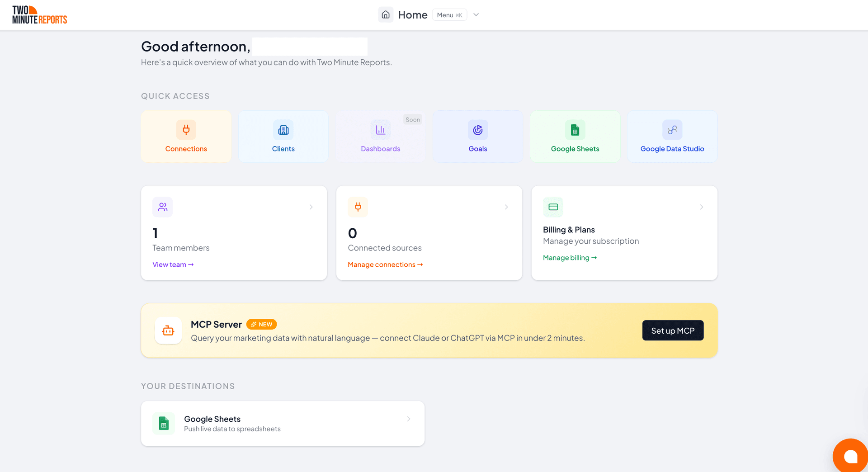Open the Google Data Studio label

tap(672, 149)
